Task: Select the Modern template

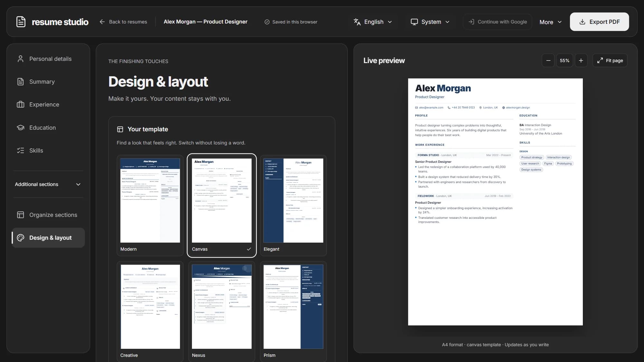Action: 150,206
